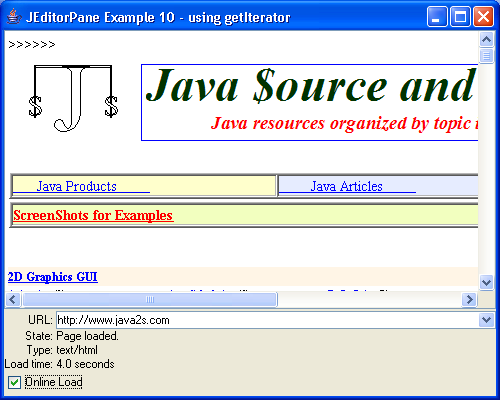Open the 2D Graphics GUI link
The image size is (500, 400).
pos(53,277)
